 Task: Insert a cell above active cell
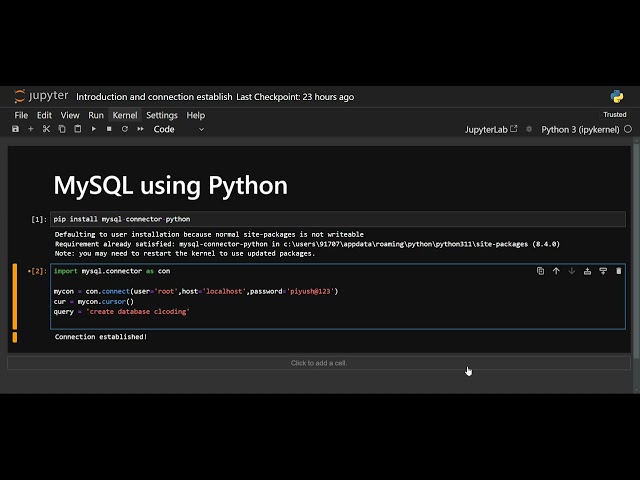coord(587,271)
